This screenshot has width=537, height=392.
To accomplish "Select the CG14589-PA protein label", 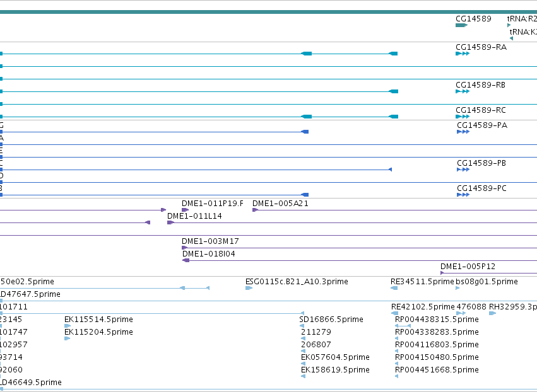I will tap(482, 125).
